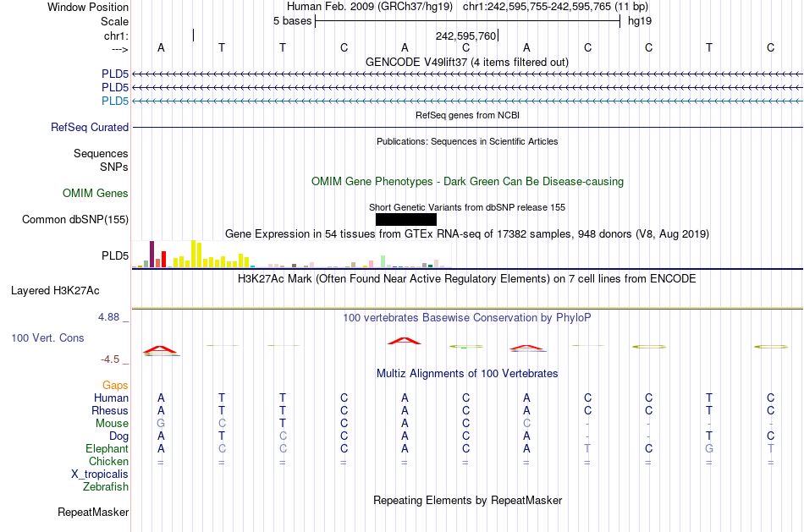Click the G base in the Mouse row

point(161,424)
